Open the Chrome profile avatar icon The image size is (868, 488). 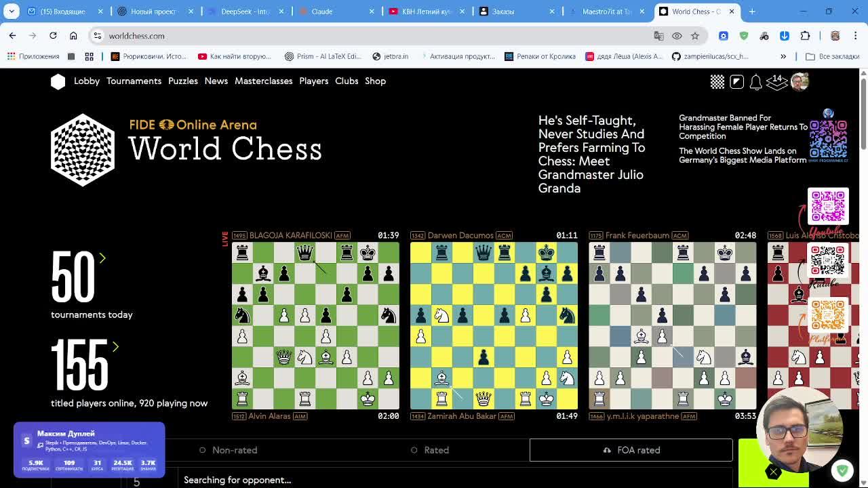tap(835, 36)
